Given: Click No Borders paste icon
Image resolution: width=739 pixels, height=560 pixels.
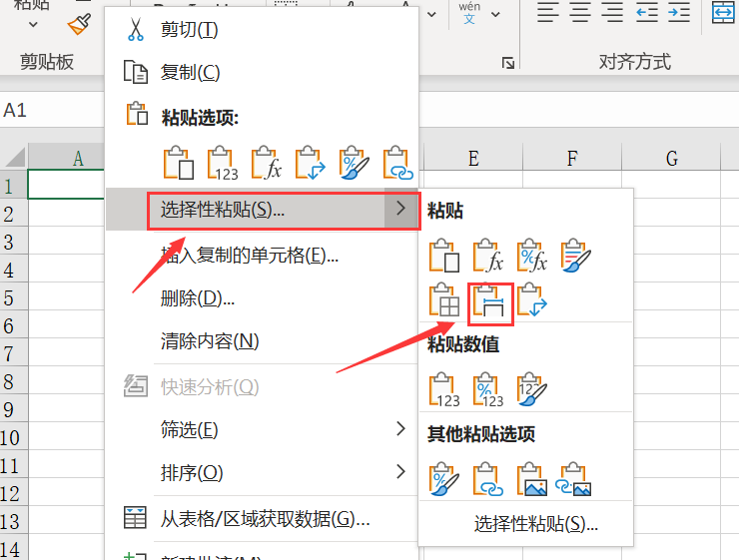Looking at the screenshot, I should click(x=444, y=299).
